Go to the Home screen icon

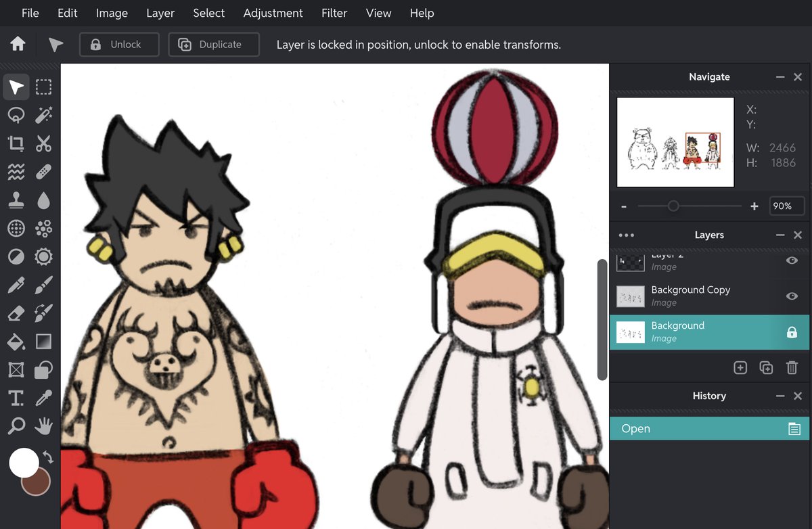(x=18, y=44)
